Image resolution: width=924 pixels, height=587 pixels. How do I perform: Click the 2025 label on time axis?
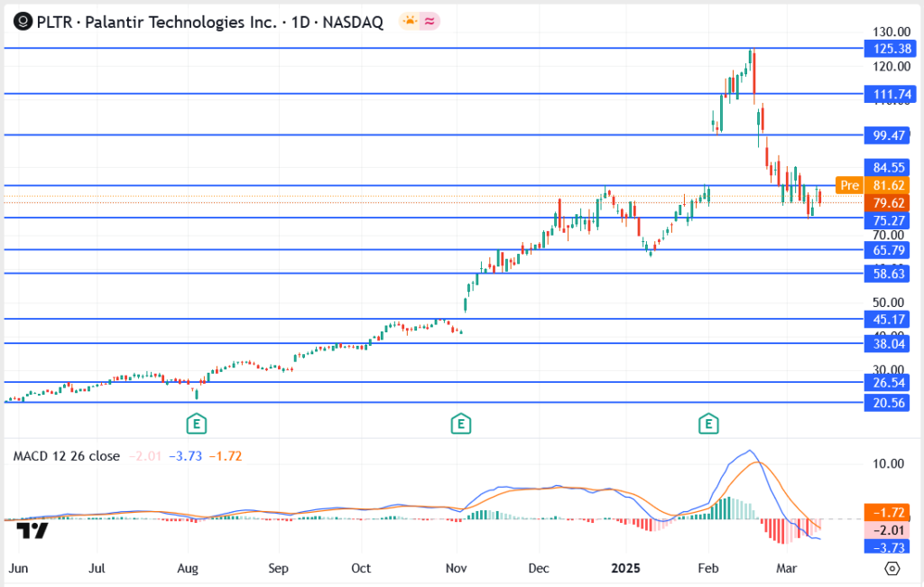(x=625, y=570)
